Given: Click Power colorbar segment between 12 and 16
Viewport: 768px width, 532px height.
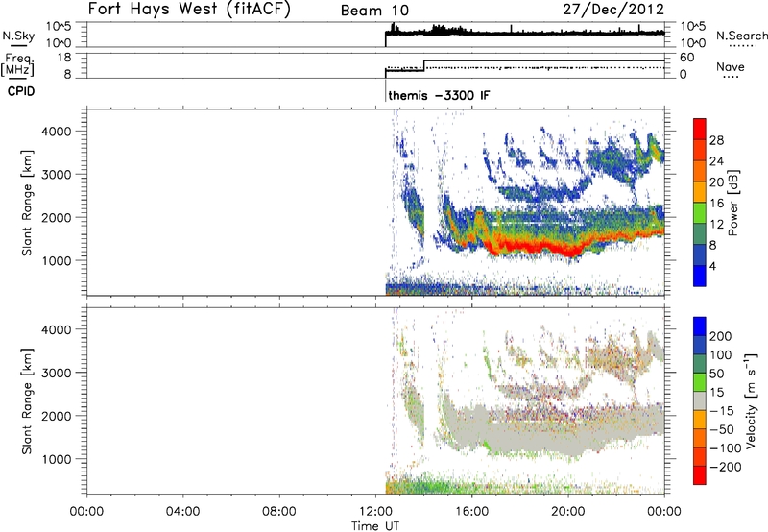Looking at the screenshot, I should coord(700,212).
